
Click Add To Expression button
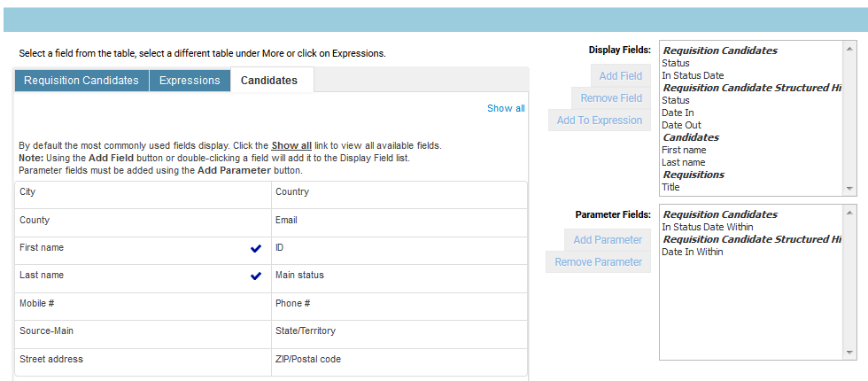[600, 121]
